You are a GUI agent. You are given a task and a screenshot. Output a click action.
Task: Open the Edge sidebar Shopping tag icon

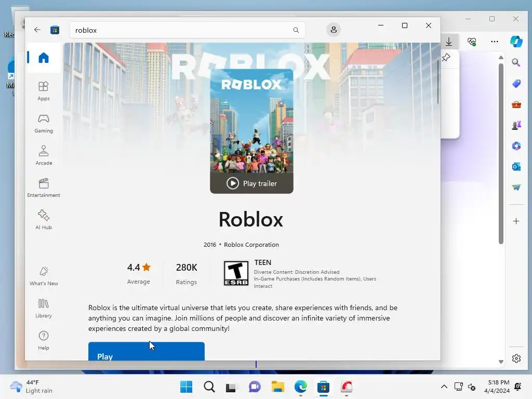[x=516, y=84]
